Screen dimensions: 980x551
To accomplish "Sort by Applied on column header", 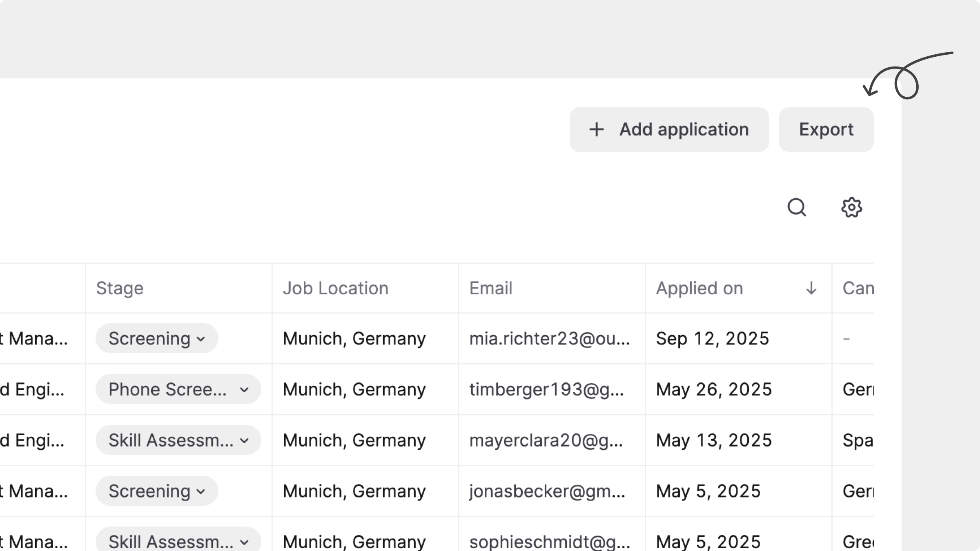I will point(699,288).
